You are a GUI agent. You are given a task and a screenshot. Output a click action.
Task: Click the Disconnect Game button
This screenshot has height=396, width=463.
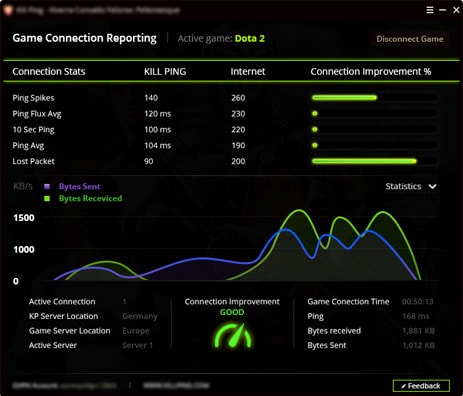(x=410, y=39)
